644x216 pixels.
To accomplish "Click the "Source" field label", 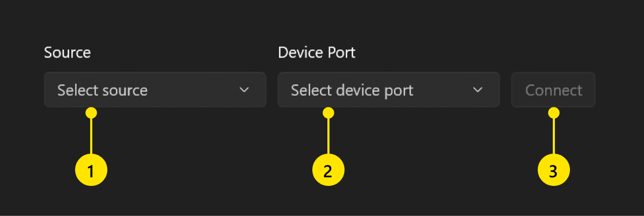I will [68, 53].
